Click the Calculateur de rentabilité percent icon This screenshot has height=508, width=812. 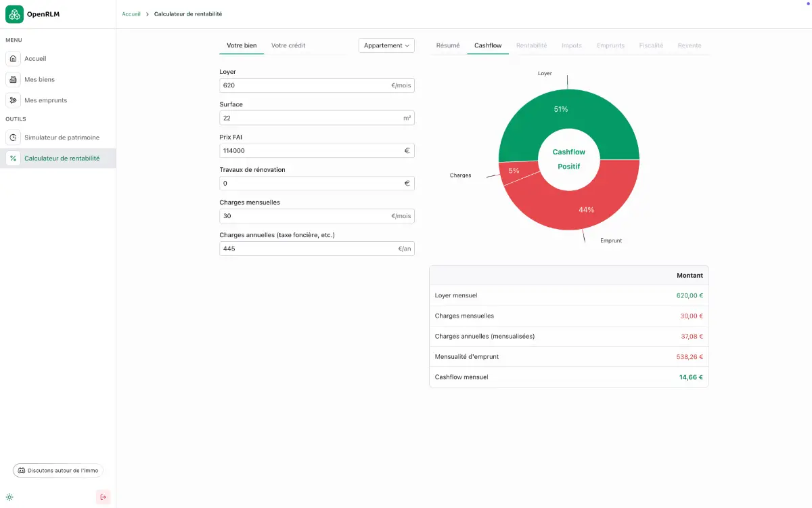(13, 158)
